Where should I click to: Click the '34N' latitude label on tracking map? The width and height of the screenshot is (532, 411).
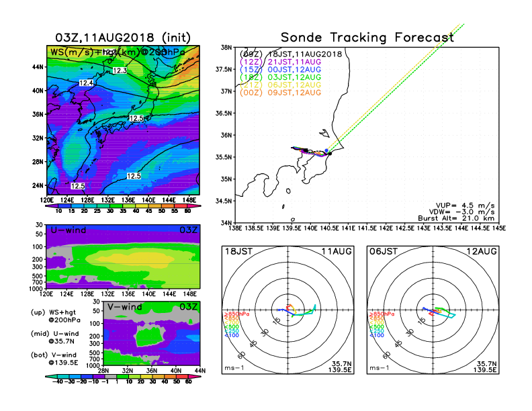226,223
